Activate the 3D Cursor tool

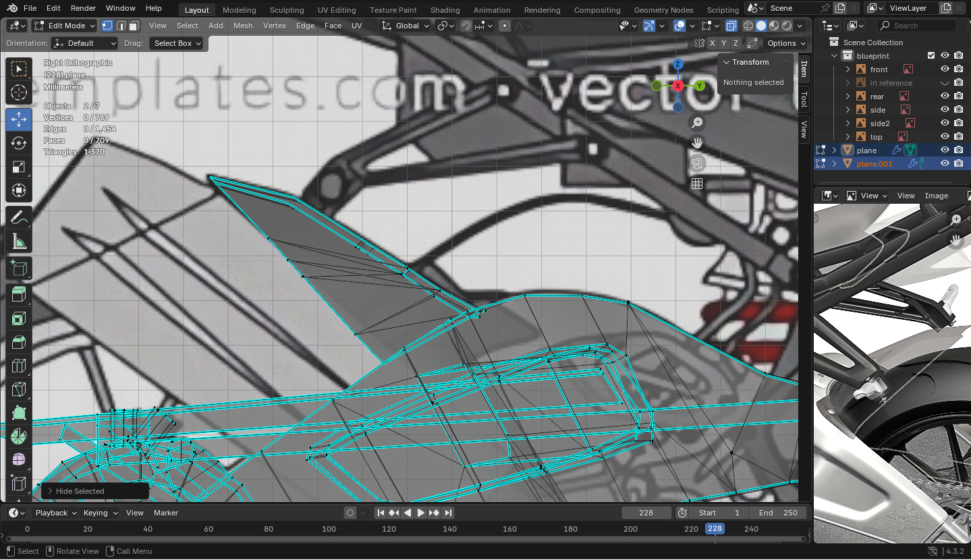19,93
